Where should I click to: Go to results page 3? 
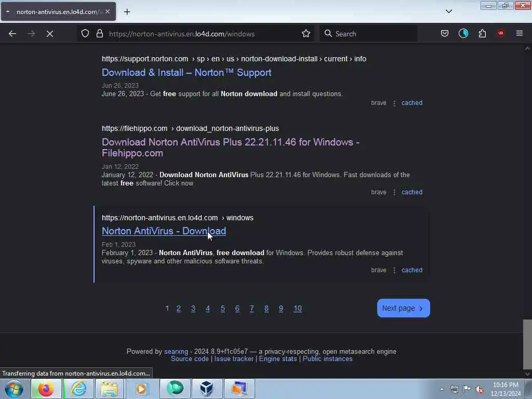point(193,309)
